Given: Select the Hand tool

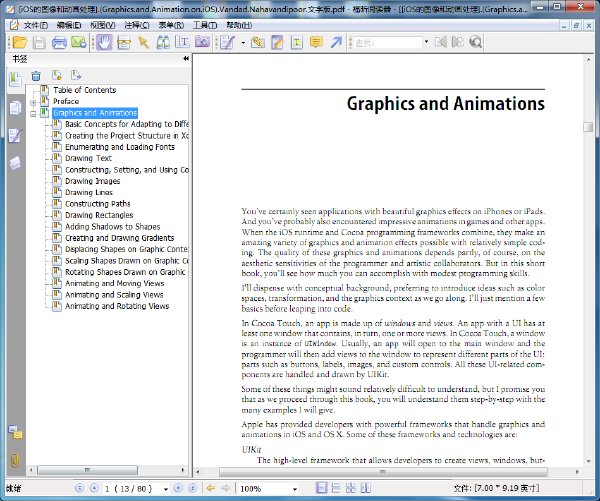Looking at the screenshot, I should [104, 42].
